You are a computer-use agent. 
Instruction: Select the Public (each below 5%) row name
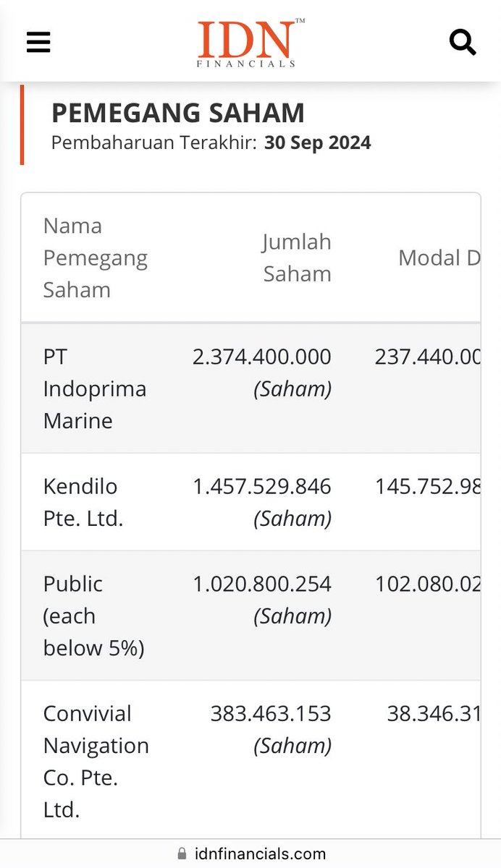click(93, 616)
